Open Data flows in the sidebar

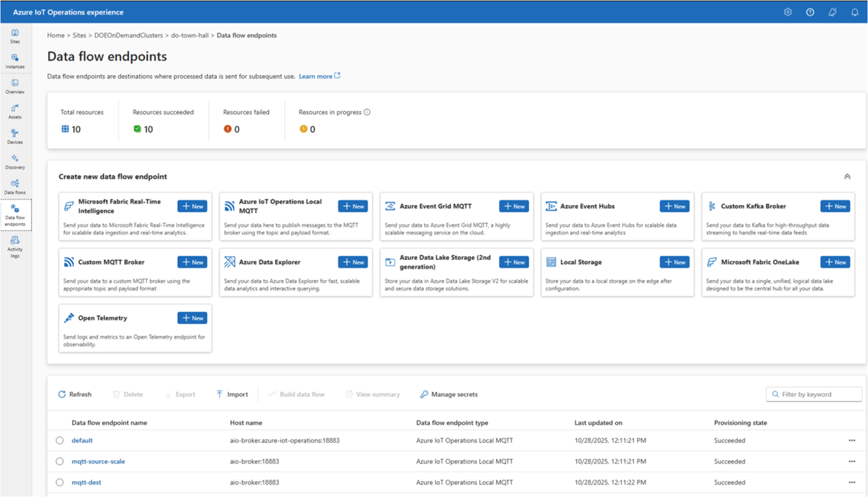(x=15, y=186)
